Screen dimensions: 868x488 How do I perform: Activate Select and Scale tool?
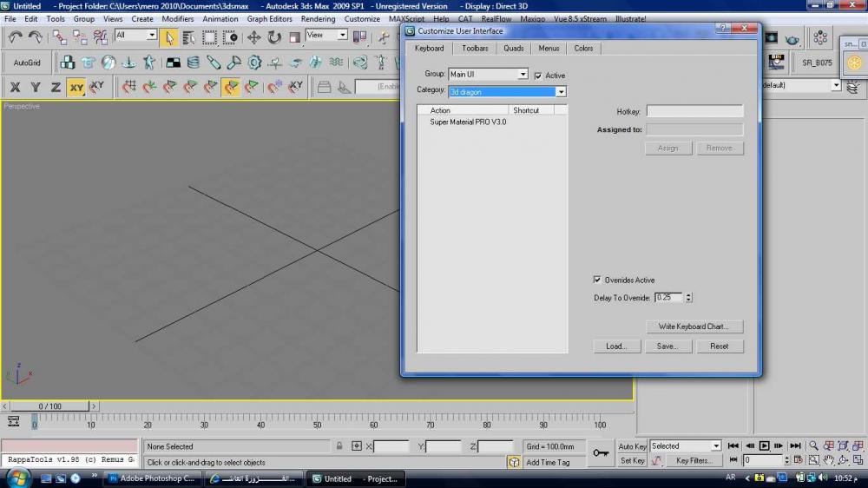[x=294, y=37]
